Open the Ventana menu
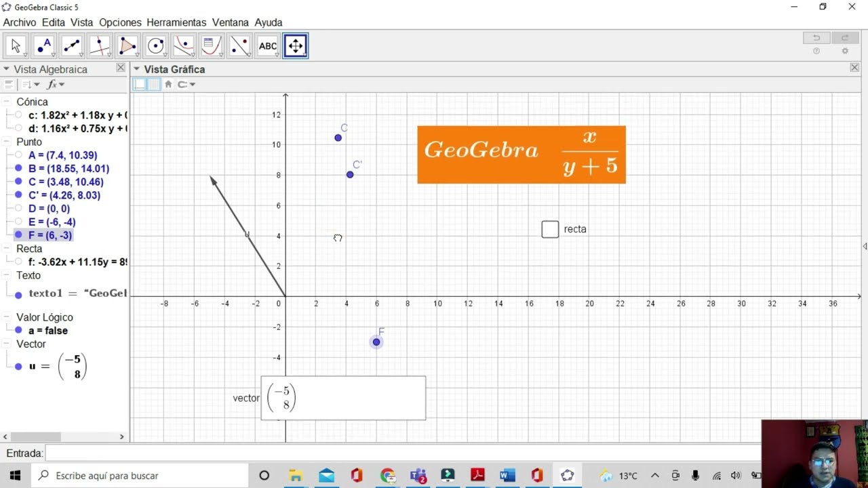868x488 pixels. pyautogui.click(x=231, y=22)
